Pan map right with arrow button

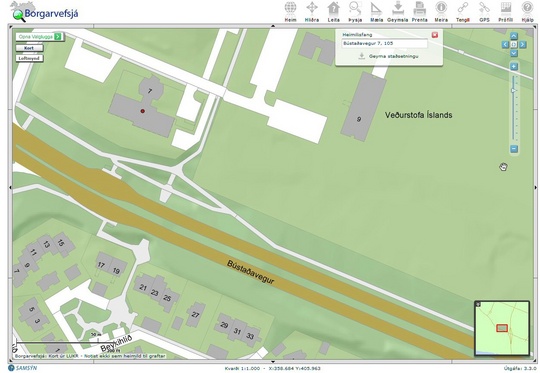[x=522, y=44]
